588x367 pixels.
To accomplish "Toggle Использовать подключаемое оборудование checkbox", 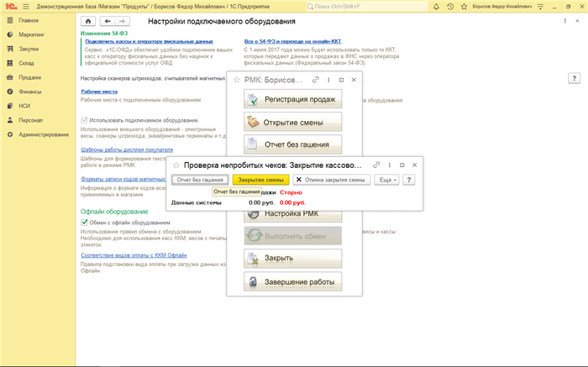I will point(84,120).
